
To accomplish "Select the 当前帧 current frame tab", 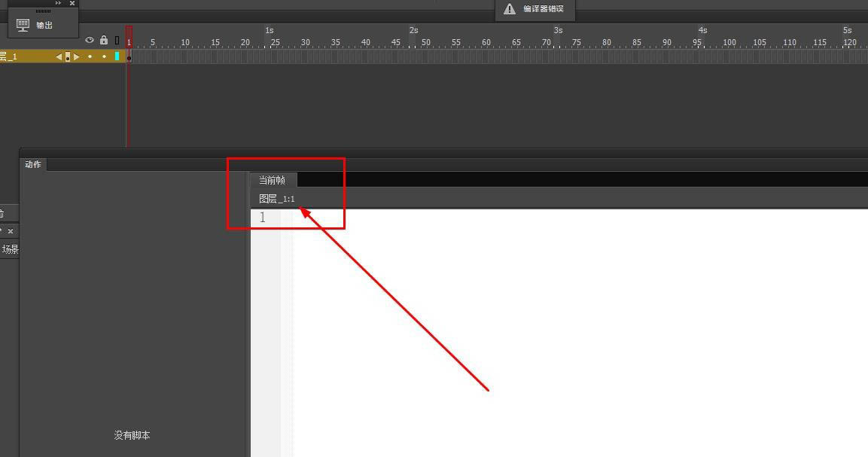I will (x=272, y=180).
